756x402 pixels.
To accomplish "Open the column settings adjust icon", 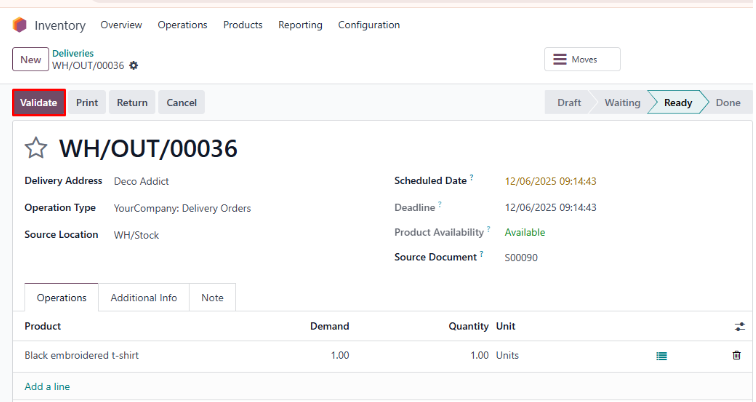I will pyautogui.click(x=739, y=326).
